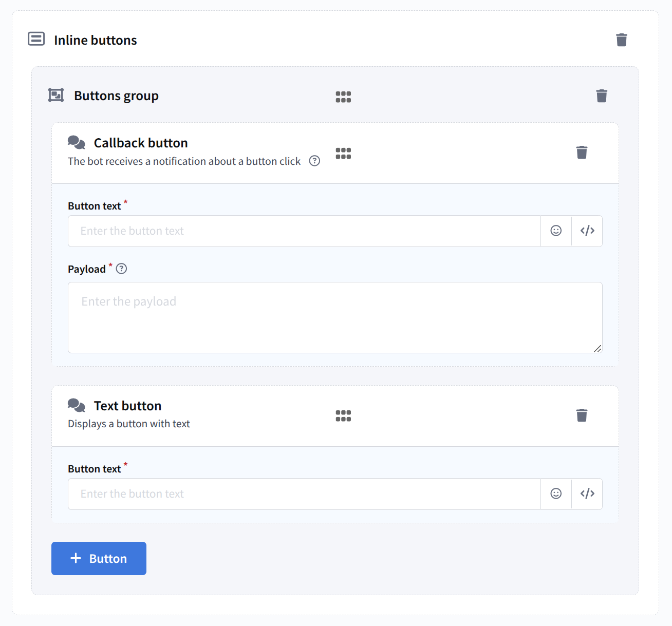This screenshot has width=672, height=626.
Task: Click the Text button drag handle
Action: 343,416
